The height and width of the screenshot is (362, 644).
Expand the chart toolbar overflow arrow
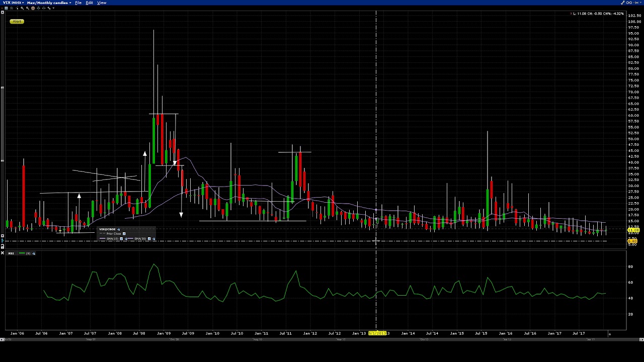coord(53,8)
